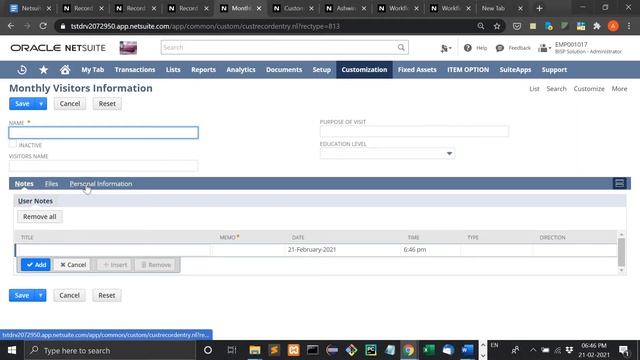Switch to the Personal Information subtab
Image resolution: width=640 pixels, height=360 pixels.
coord(101,184)
